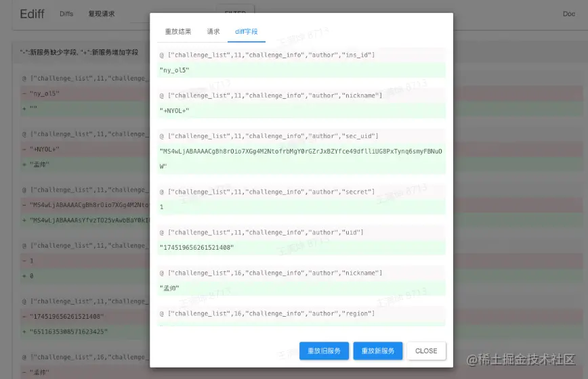Click removed "+NYOL+" line in background diff

click(x=85, y=149)
